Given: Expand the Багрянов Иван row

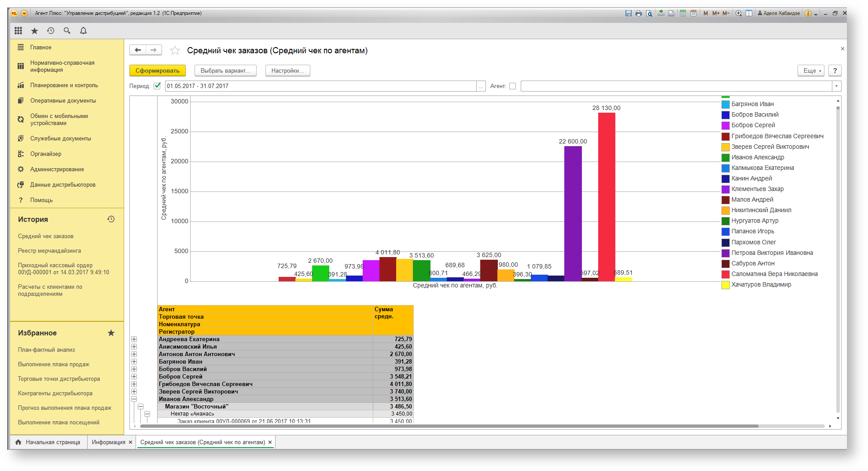Looking at the screenshot, I should pos(134,362).
